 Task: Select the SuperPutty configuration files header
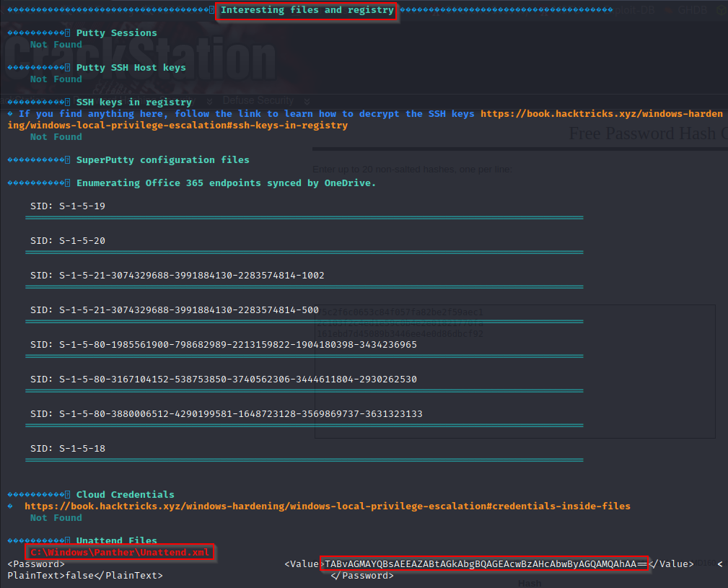pyautogui.click(x=162, y=160)
